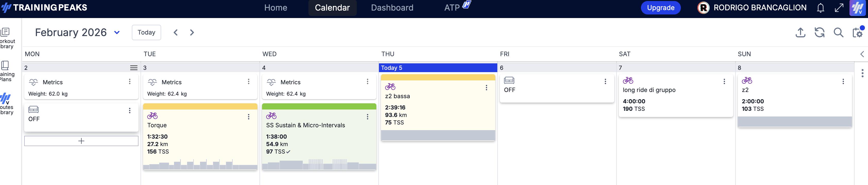The height and width of the screenshot is (185, 868).
Task: Open the Torque workout options menu
Action: [249, 117]
